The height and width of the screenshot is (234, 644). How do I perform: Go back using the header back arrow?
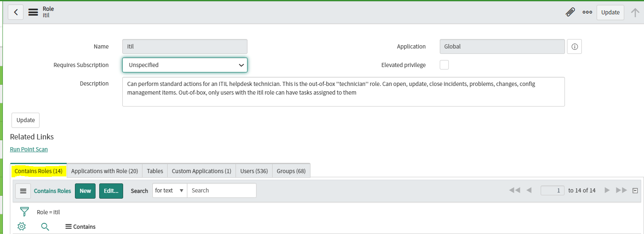pos(16,12)
